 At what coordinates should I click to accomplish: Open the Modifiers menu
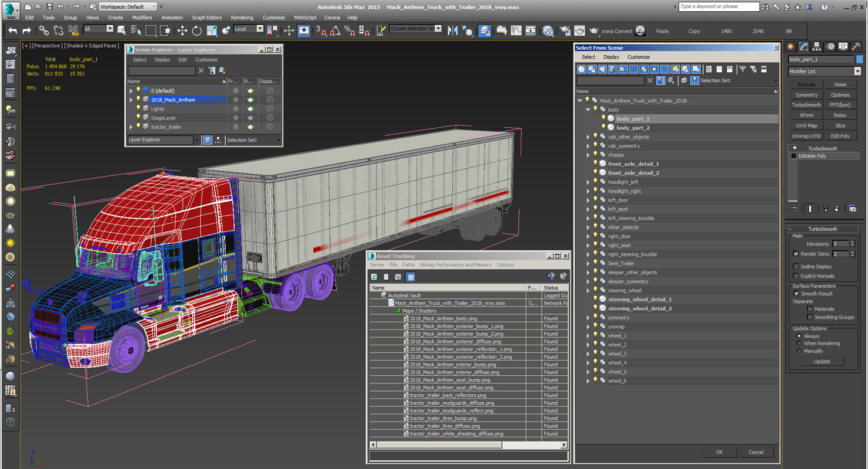click(x=142, y=18)
